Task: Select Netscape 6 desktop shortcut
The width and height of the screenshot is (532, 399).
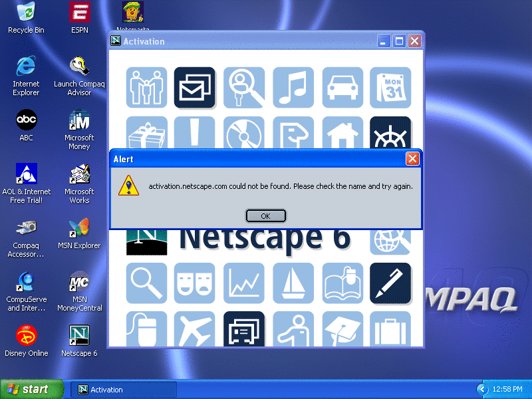Action: pyautogui.click(x=79, y=340)
